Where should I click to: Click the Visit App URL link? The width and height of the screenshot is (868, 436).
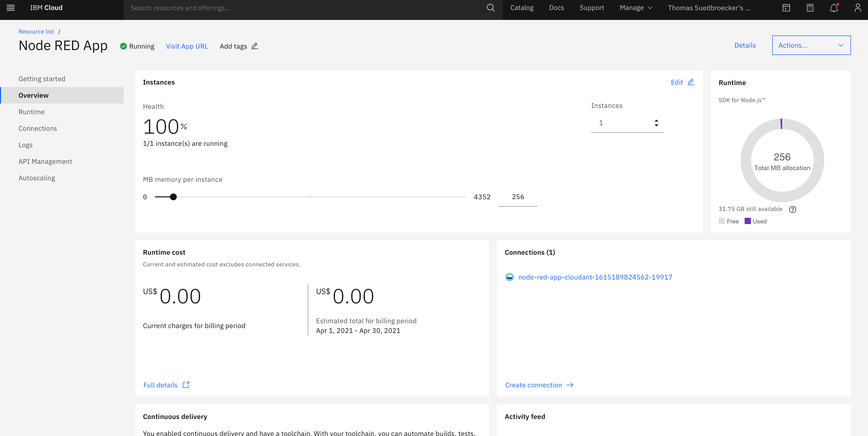coord(187,46)
